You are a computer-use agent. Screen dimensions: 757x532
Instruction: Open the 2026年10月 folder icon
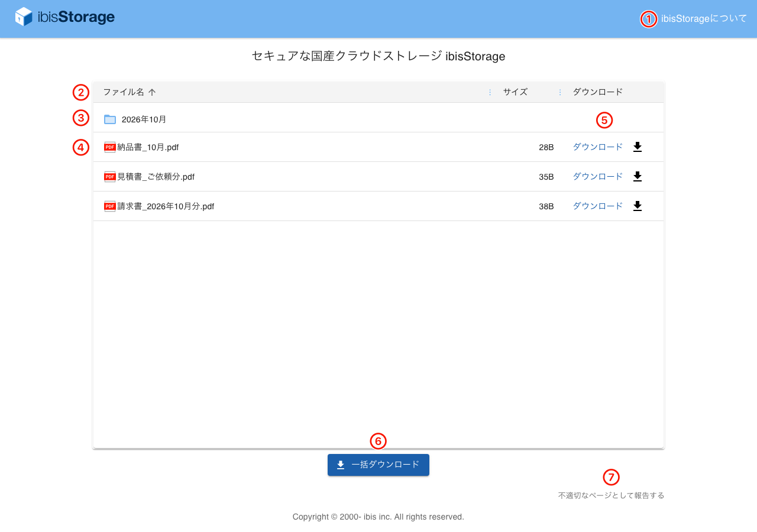pyautogui.click(x=110, y=119)
